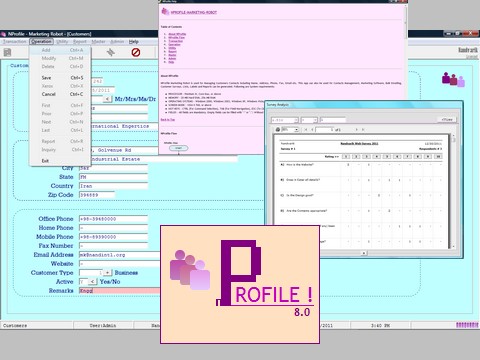This screenshot has width=480, height=360.
Task: Open first filter dropdown in Survey Analysis
Action: (x=296, y=120)
